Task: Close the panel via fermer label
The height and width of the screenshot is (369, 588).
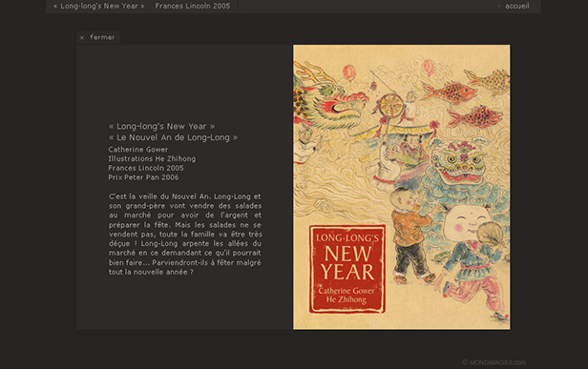Action: pos(102,37)
